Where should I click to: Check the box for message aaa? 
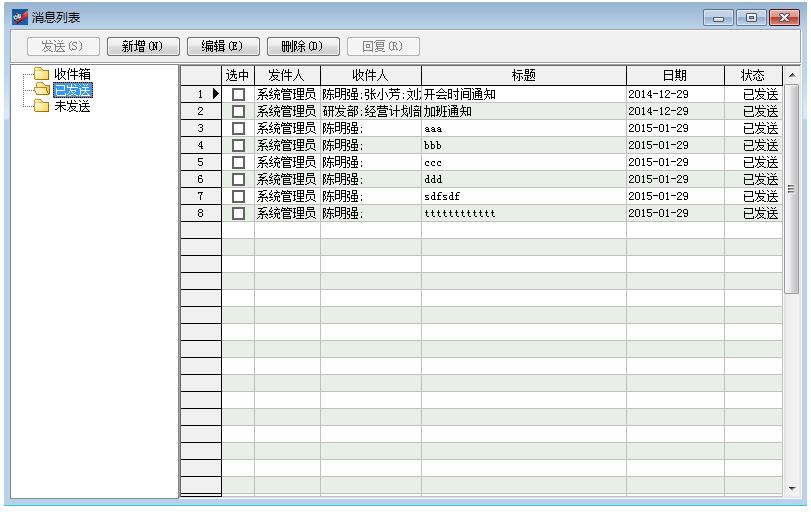pos(238,128)
